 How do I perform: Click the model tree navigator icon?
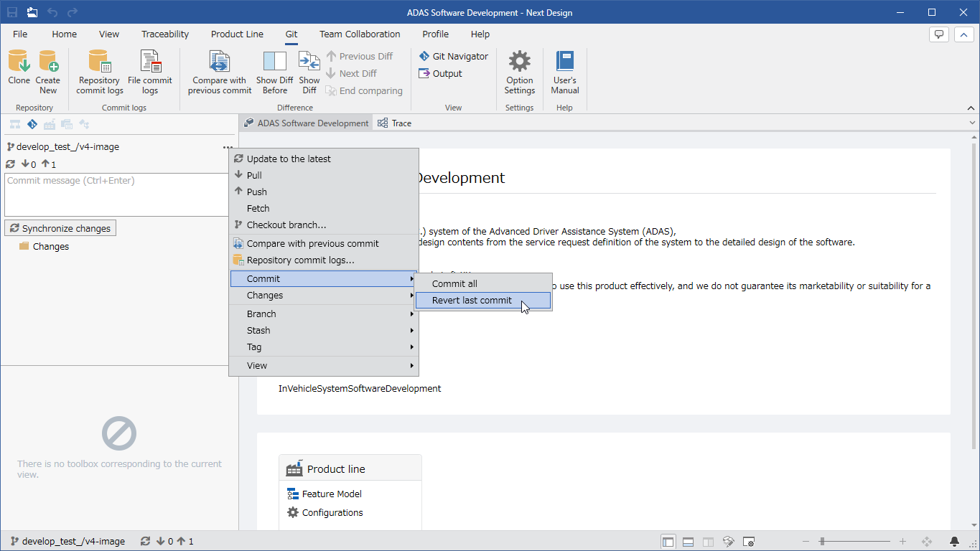coord(14,124)
